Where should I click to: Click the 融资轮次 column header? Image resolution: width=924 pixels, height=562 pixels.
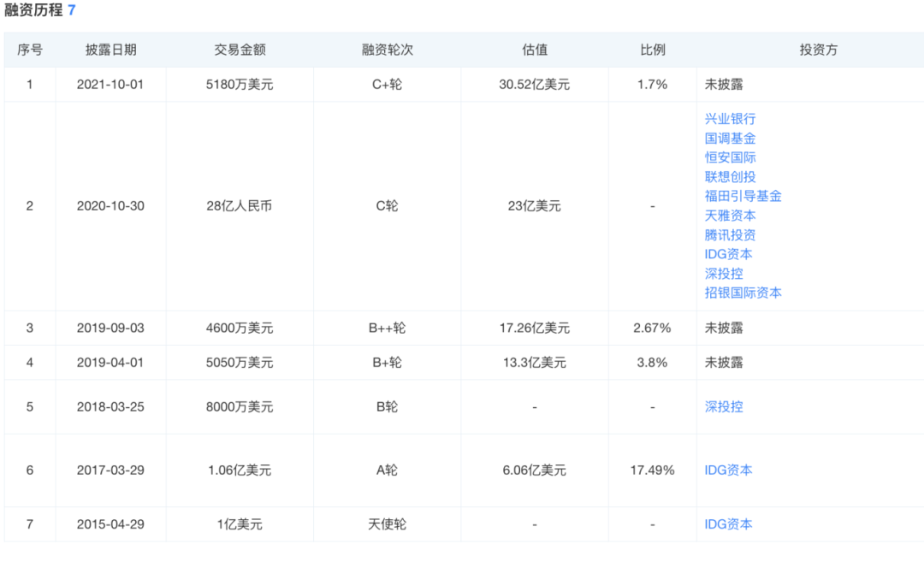388,50
